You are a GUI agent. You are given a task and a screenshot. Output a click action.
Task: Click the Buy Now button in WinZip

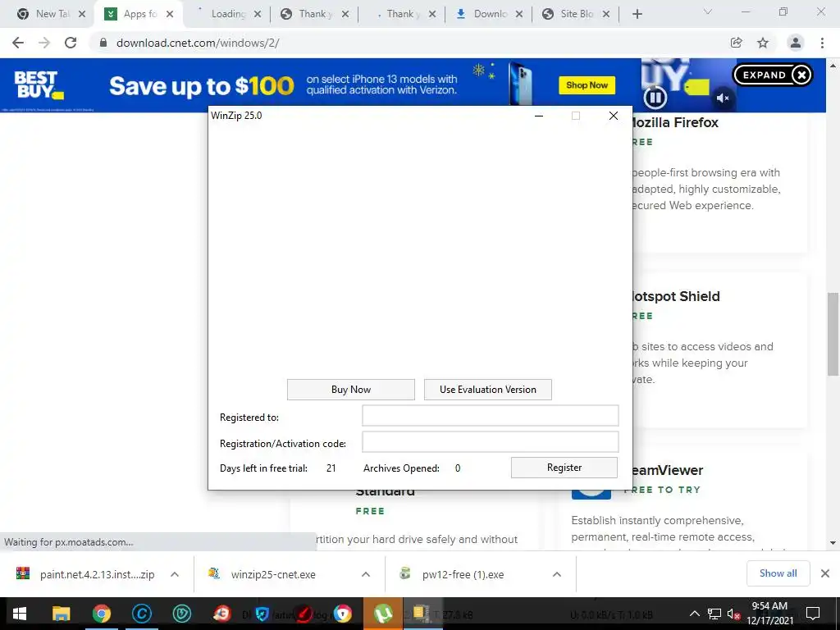[x=351, y=390]
